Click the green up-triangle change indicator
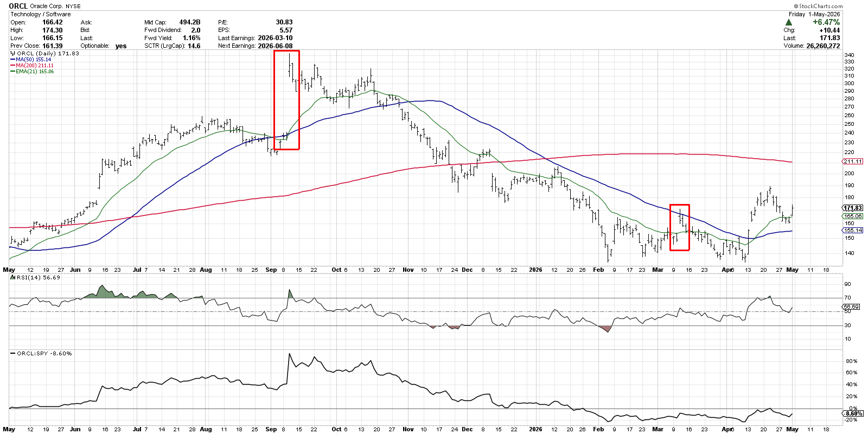Image resolution: width=868 pixels, height=434 pixels. (788, 22)
